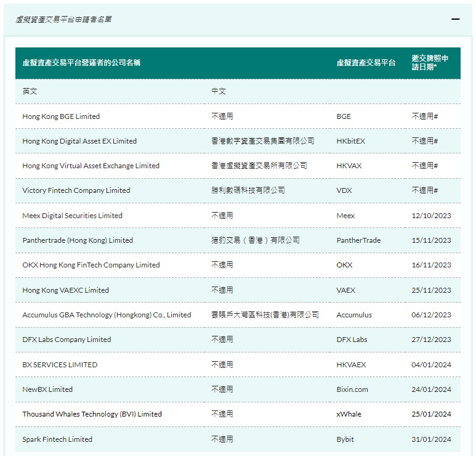
Task: Click 不適用# date in HKVAX row
Action: (425, 166)
